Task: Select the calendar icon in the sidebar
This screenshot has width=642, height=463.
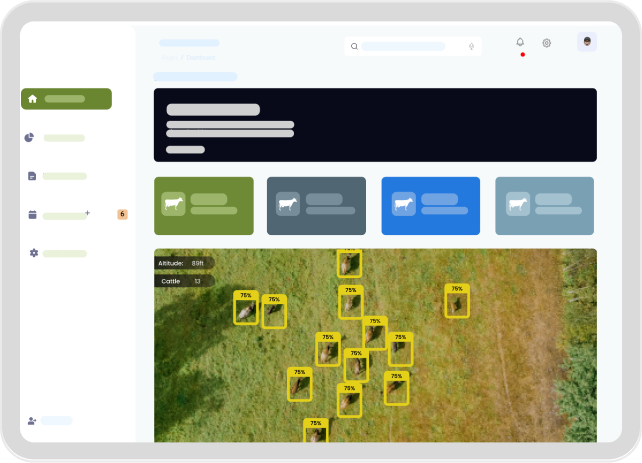Action: 32,215
